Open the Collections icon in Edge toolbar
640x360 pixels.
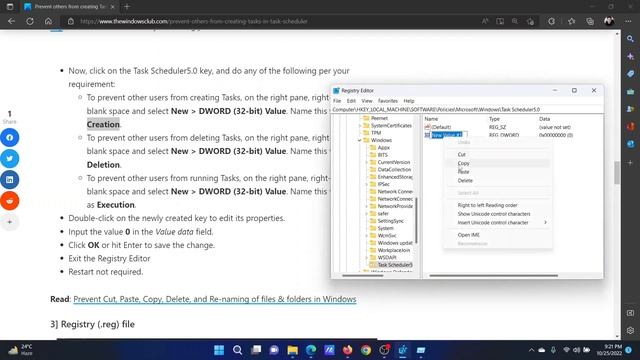(590, 21)
